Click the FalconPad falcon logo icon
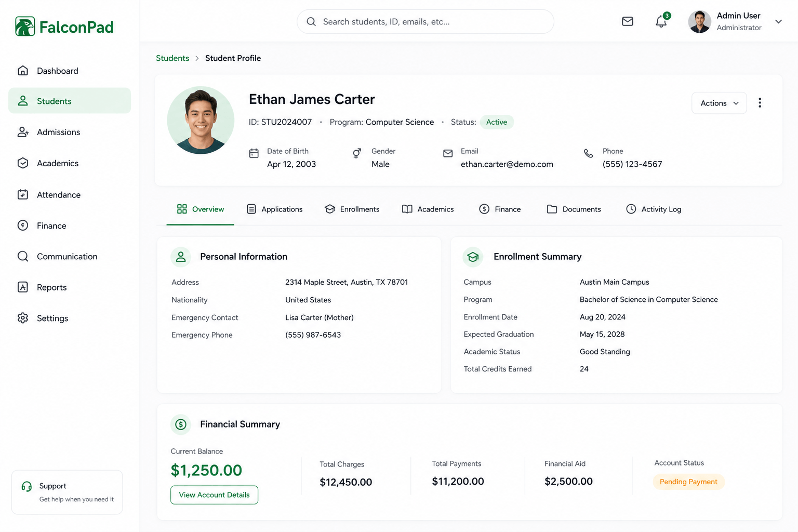 [25, 26]
